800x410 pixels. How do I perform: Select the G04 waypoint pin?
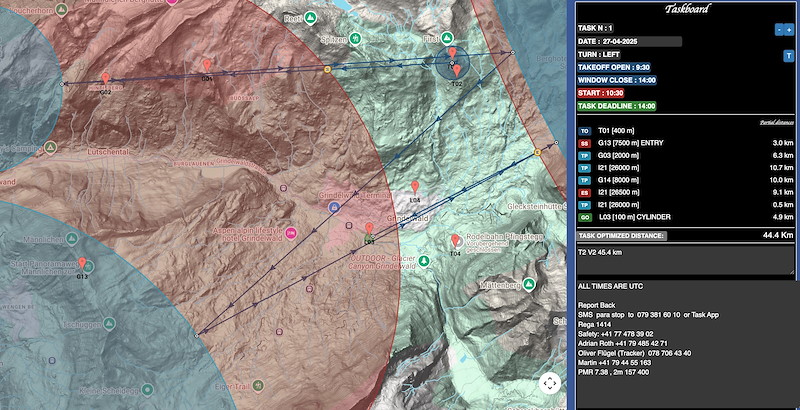[207, 65]
